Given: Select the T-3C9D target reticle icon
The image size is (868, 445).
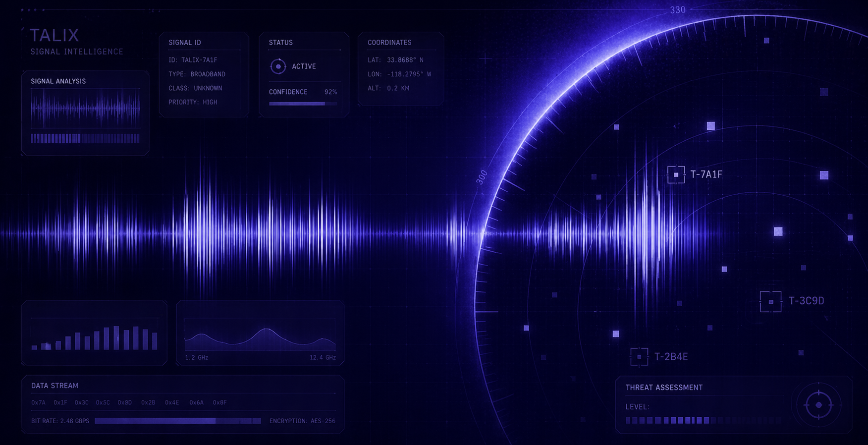Looking at the screenshot, I should click(x=770, y=301).
